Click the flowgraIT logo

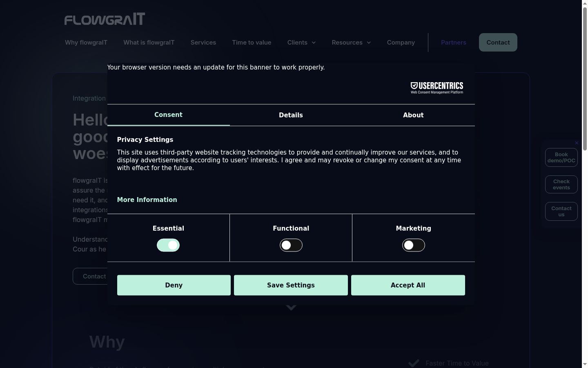point(105,19)
